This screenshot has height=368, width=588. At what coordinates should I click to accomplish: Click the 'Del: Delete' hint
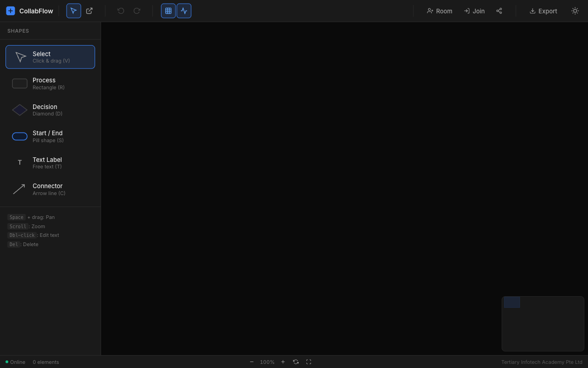tap(23, 244)
